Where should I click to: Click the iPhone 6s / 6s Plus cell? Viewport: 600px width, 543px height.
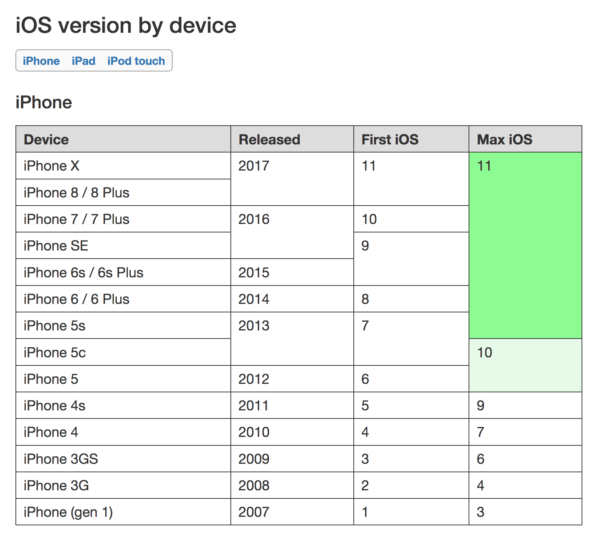tap(83, 272)
